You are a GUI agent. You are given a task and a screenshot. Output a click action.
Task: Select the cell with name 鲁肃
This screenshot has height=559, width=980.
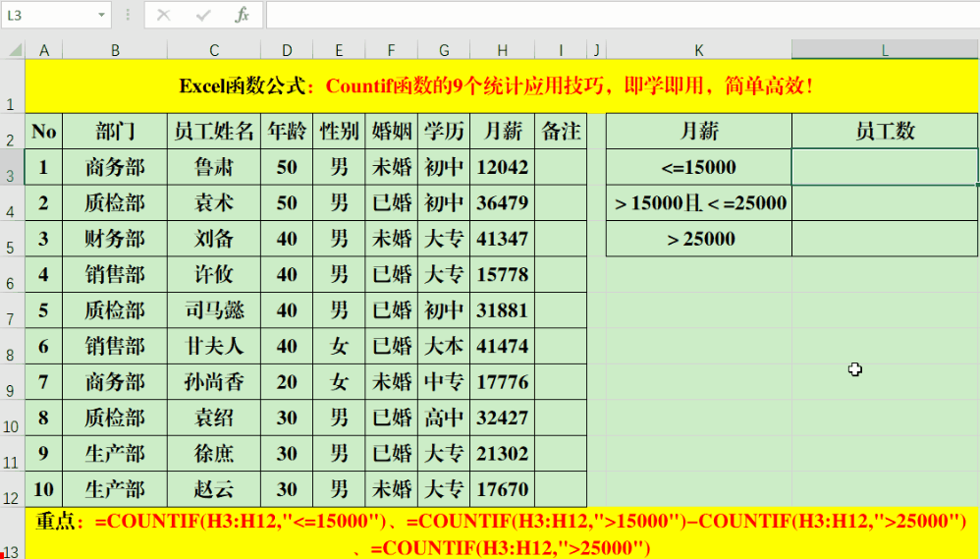pyautogui.click(x=214, y=167)
